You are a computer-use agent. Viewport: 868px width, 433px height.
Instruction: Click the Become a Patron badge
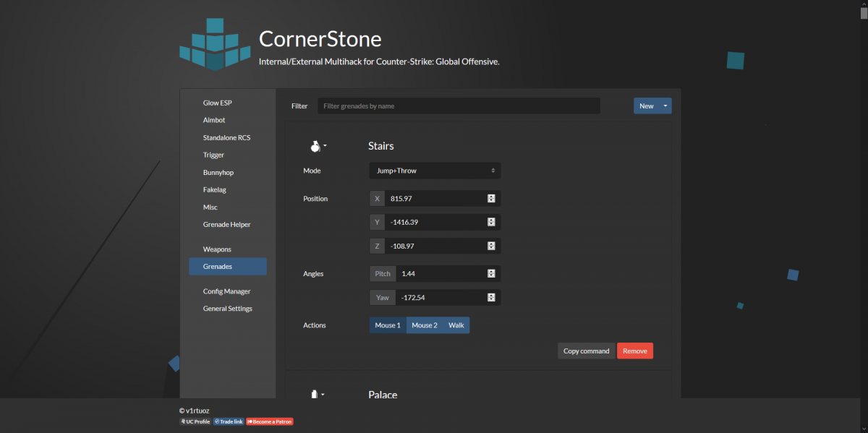tap(270, 421)
